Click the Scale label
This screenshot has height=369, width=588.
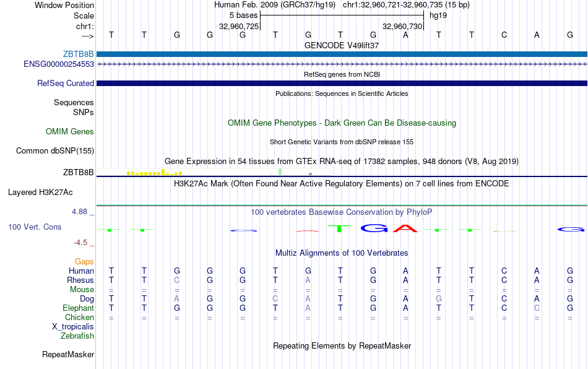click(84, 15)
